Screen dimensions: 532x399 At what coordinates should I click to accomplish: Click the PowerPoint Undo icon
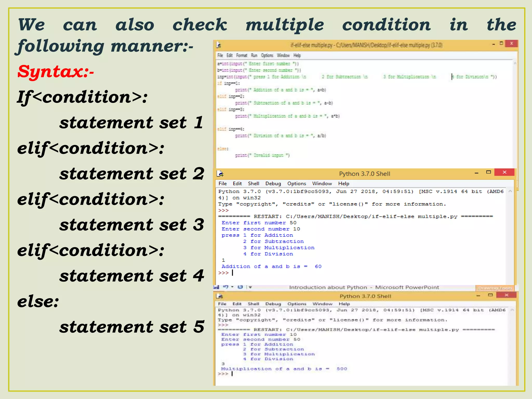point(226,287)
